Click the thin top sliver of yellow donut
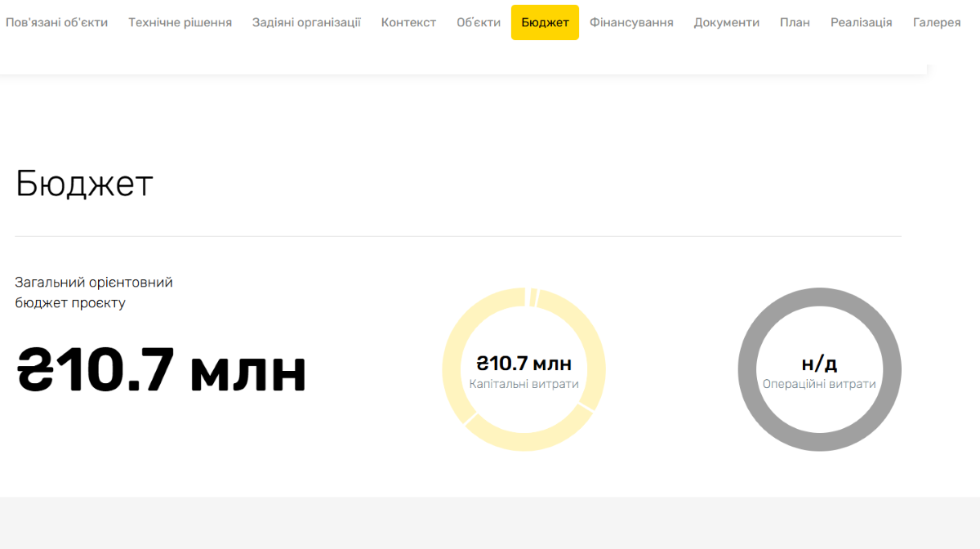Screen dimensions: 980x549 tap(532, 297)
